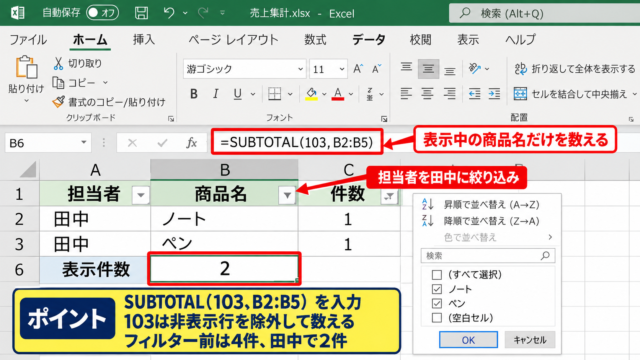Click the increase indent icon
The height and width of the screenshot is (360, 640).
coord(494,94)
